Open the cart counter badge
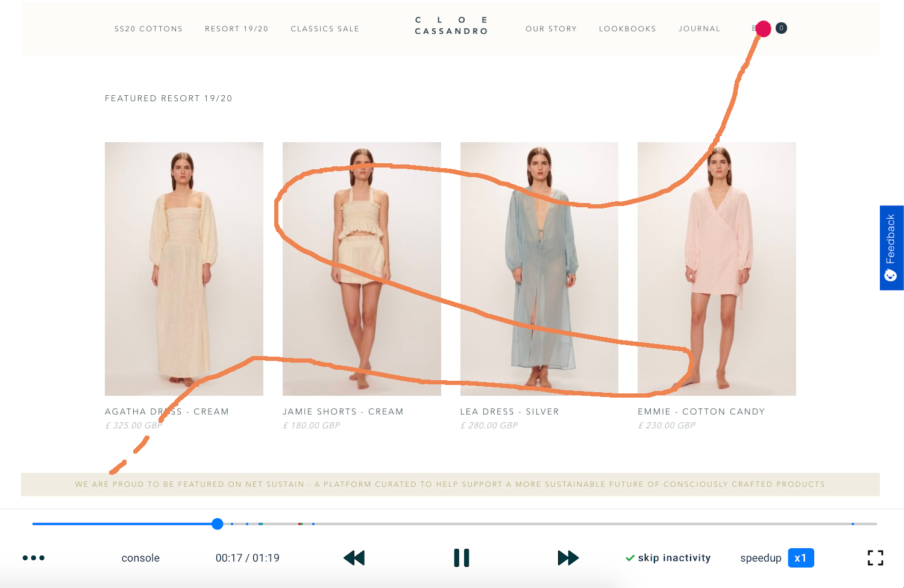The image size is (904, 588). 781,28
